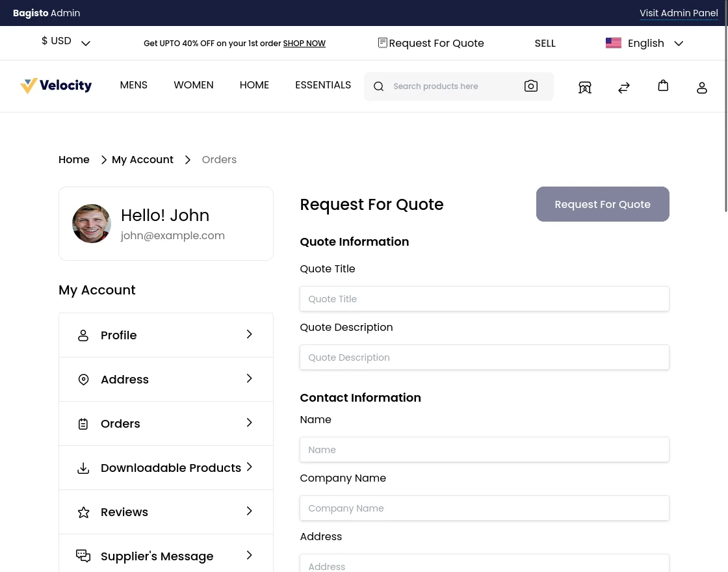Click the camera image search icon
Screen dimensions: 728x572
click(530, 86)
